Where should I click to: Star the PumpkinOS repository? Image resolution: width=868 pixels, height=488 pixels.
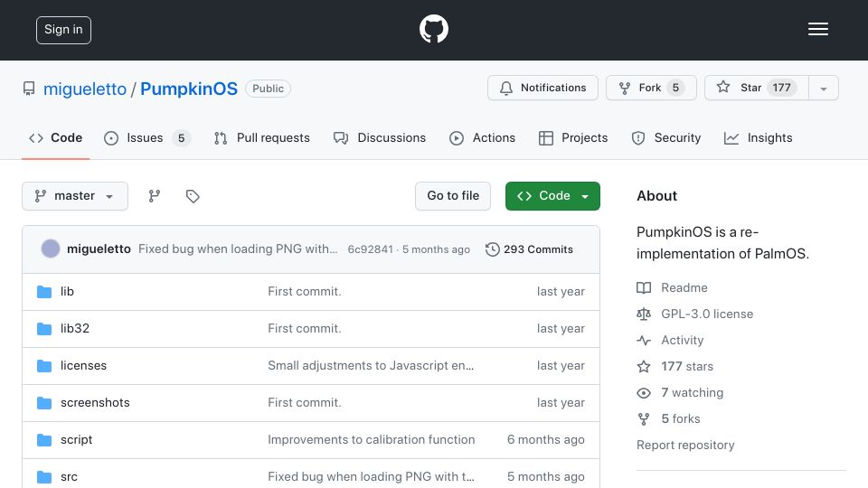click(757, 88)
